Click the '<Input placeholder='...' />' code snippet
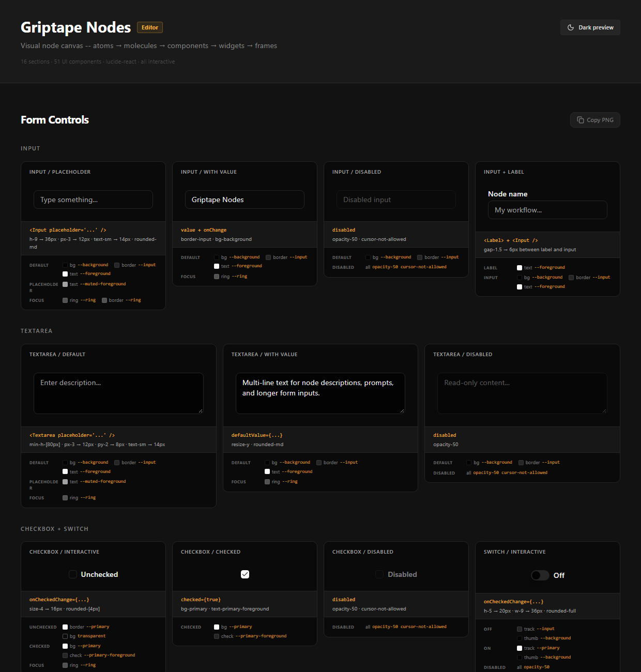This screenshot has width=641, height=672. [68, 230]
